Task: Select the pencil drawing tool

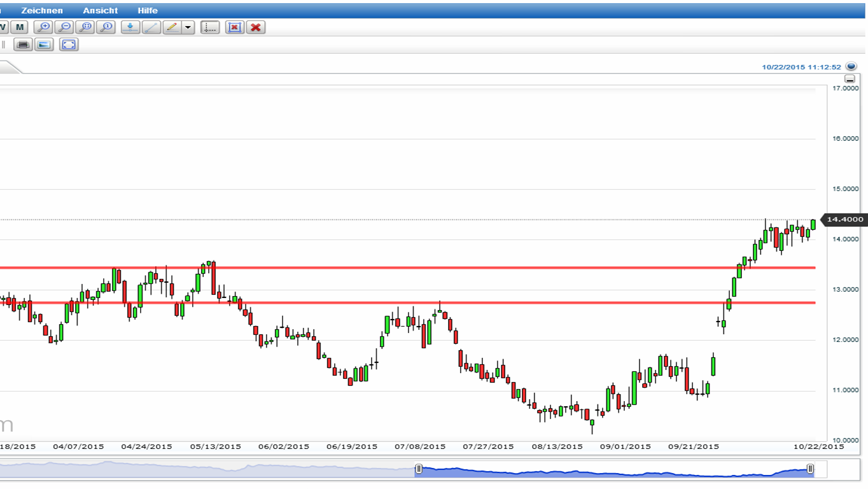Action: tap(172, 27)
